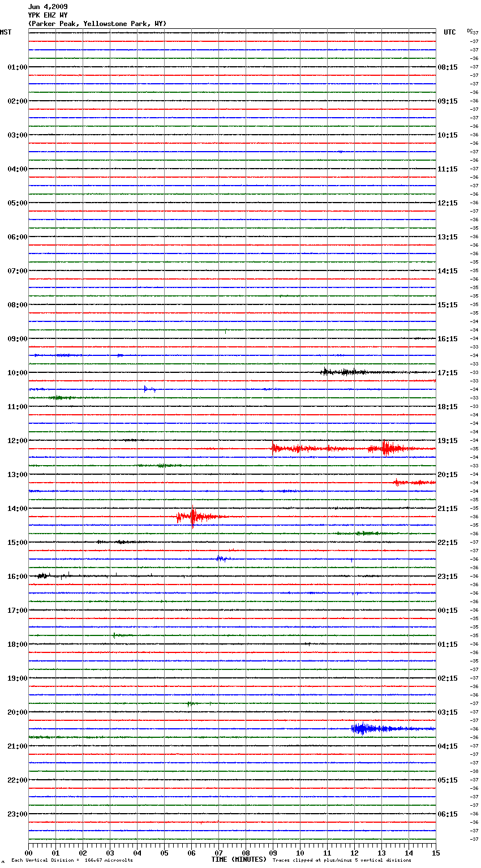This screenshot has width=481, height=868.
Task: Click the station code "YPK EHZ WY"
Action: [x=48, y=15]
